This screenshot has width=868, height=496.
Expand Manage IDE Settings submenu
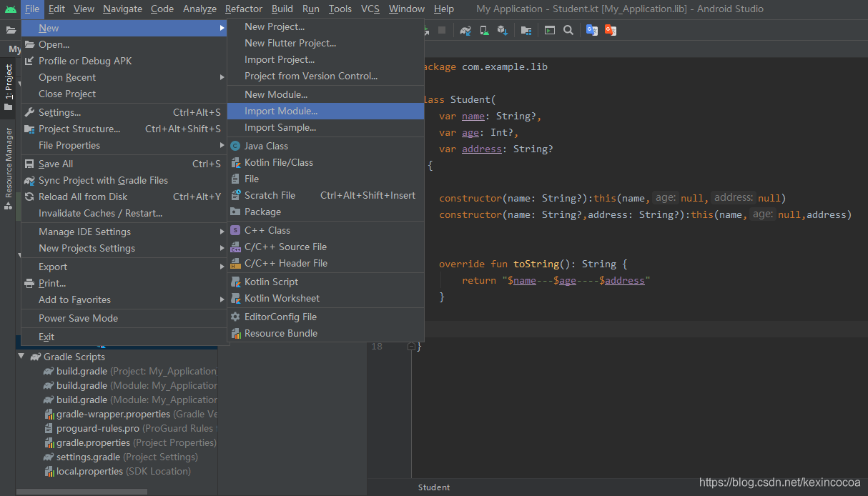coord(124,232)
